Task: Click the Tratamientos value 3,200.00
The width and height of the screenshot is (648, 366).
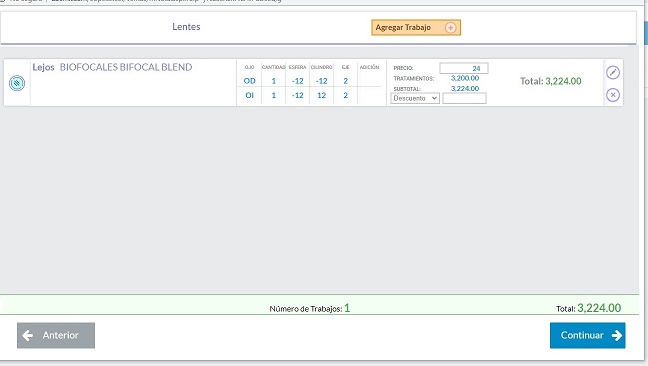Action: (465, 78)
